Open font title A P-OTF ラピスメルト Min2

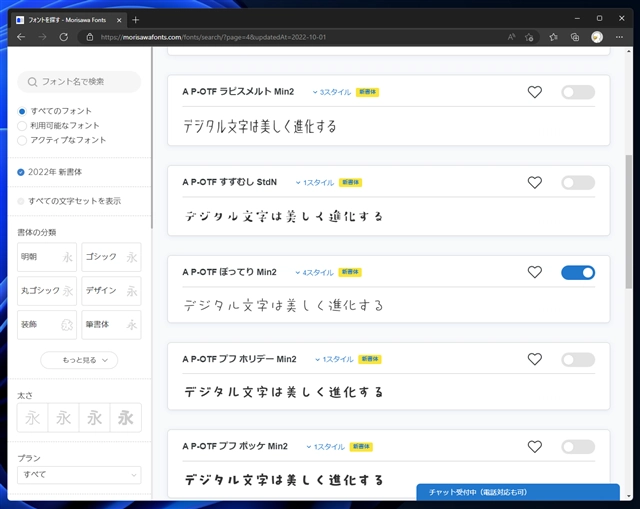pyautogui.click(x=238, y=91)
